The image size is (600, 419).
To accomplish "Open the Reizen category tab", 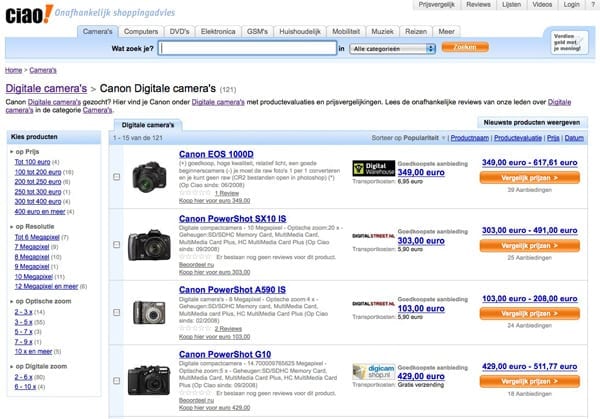I will [x=416, y=31].
